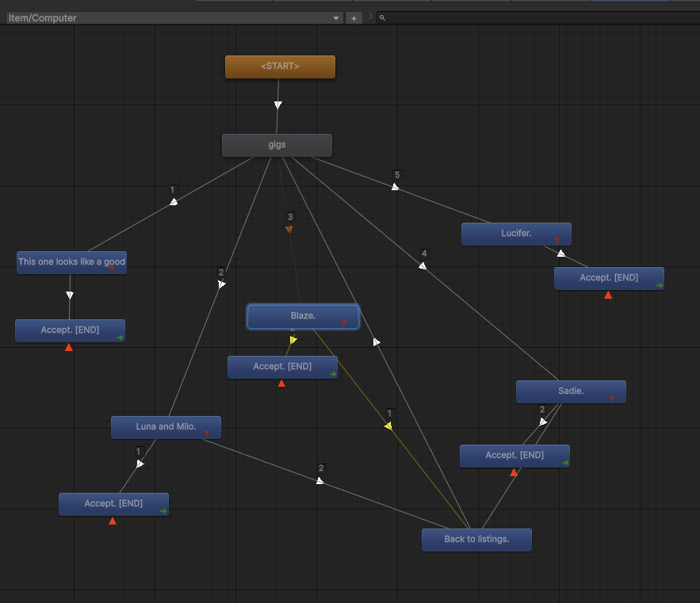Select link arrow 1 below Luna and Milo.
Image resolution: width=700 pixels, height=603 pixels.
coord(140,464)
